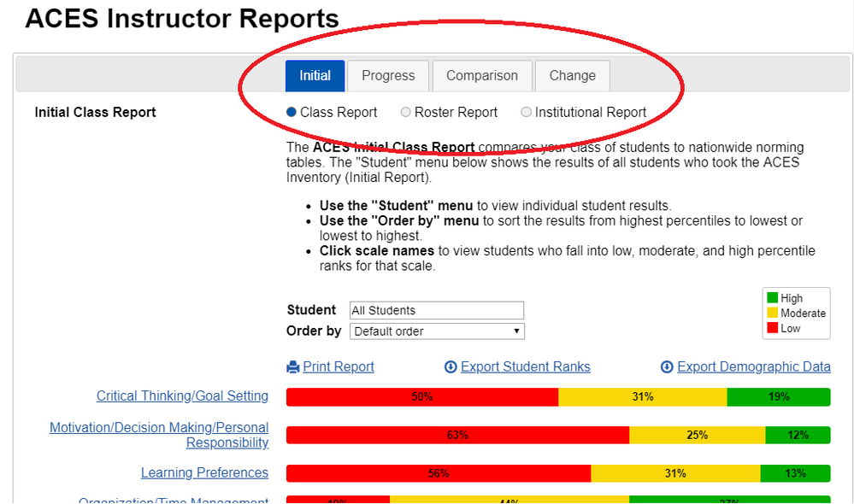Click the green 13% Learning Preferences bar segment

[795, 474]
